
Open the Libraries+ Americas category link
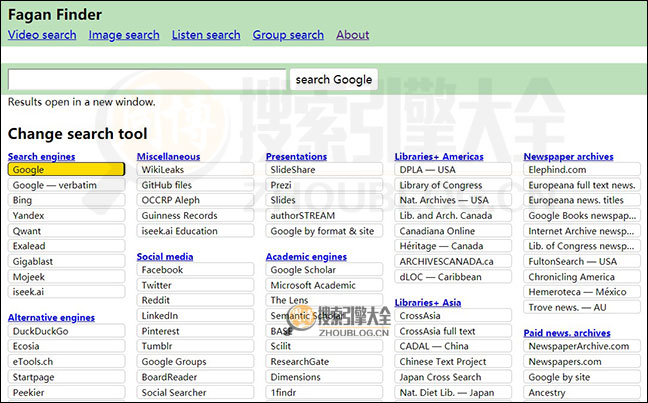coord(439,157)
